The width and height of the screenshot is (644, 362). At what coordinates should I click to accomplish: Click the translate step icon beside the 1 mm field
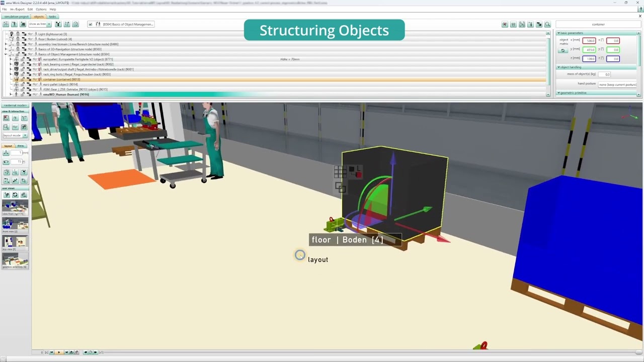coord(6,153)
